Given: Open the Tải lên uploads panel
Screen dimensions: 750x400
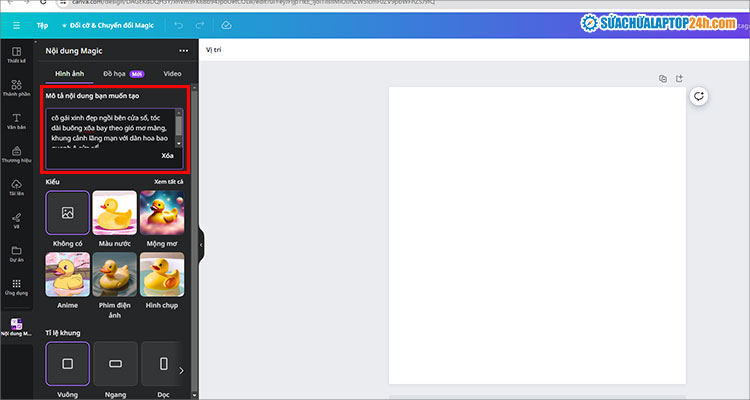Looking at the screenshot, I should coord(16,188).
